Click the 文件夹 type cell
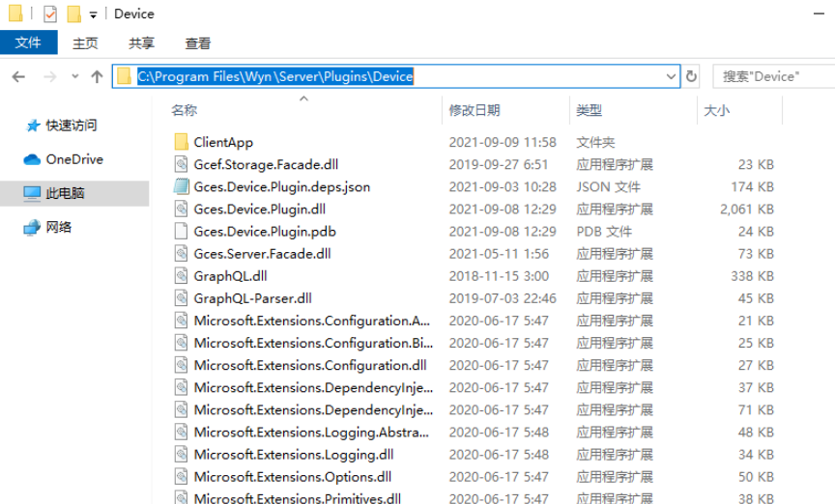 click(x=595, y=142)
